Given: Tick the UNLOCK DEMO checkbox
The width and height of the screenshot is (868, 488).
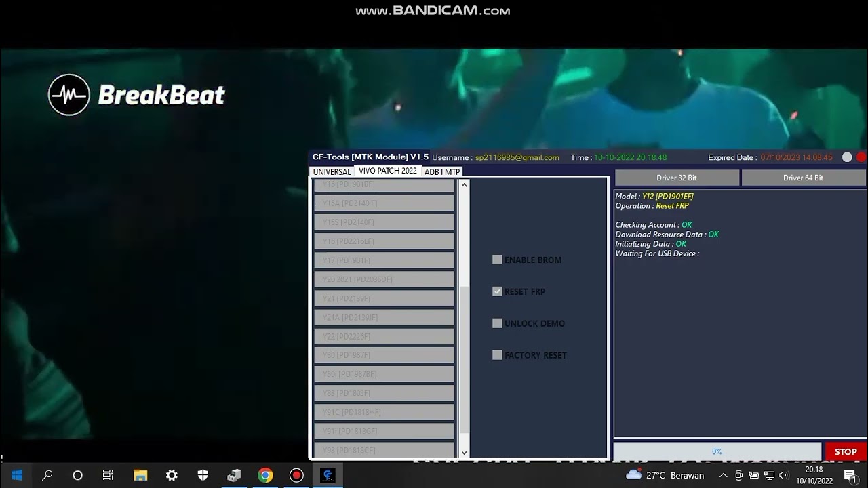Looking at the screenshot, I should click(497, 323).
